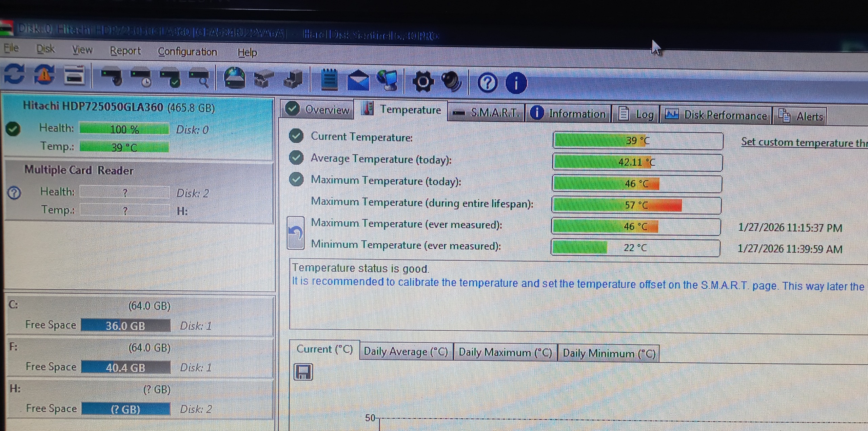This screenshot has height=431, width=868.
Task: Click the save graph floppy disk icon
Action: (303, 372)
